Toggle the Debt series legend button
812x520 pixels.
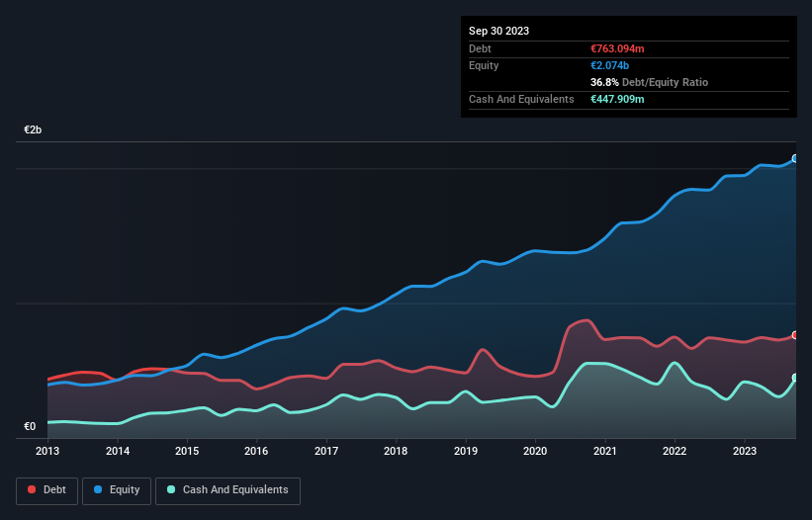point(47,490)
